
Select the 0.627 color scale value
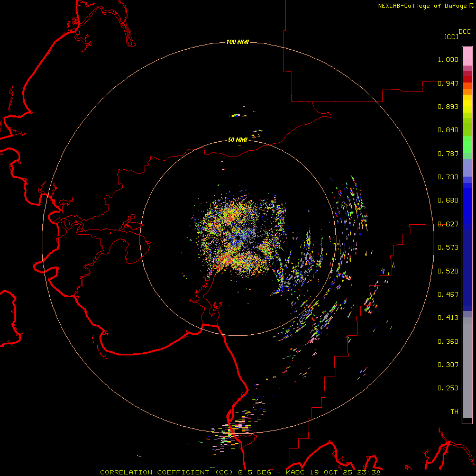click(x=448, y=224)
